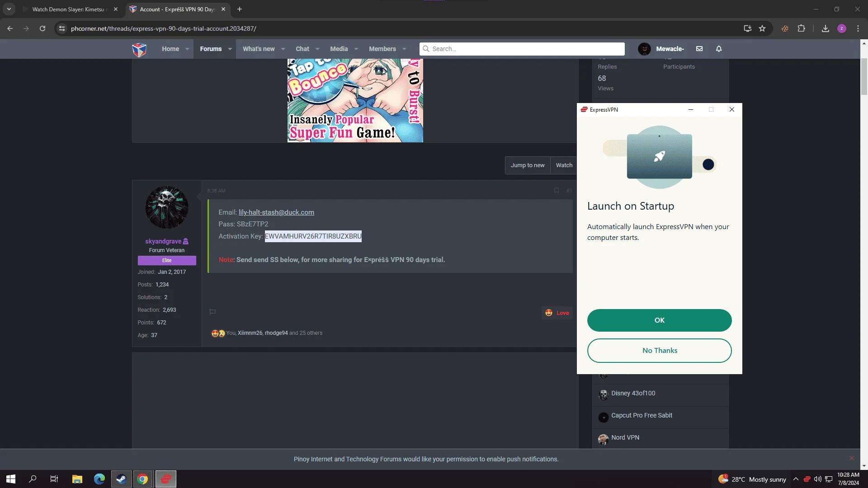The image size is (868, 488).
Task: Open the weather widget on taskbar
Action: click(752, 479)
